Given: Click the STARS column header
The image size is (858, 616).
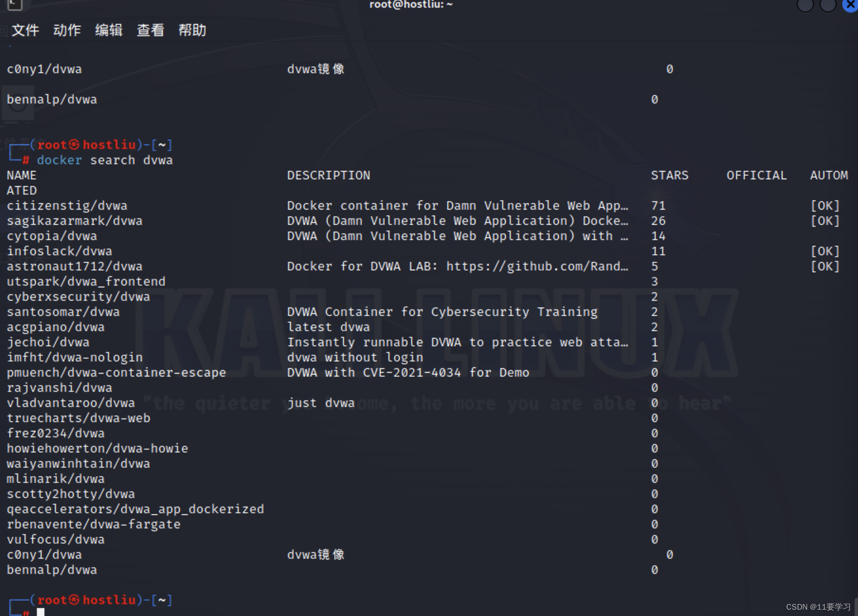Looking at the screenshot, I should coord(670,175).
